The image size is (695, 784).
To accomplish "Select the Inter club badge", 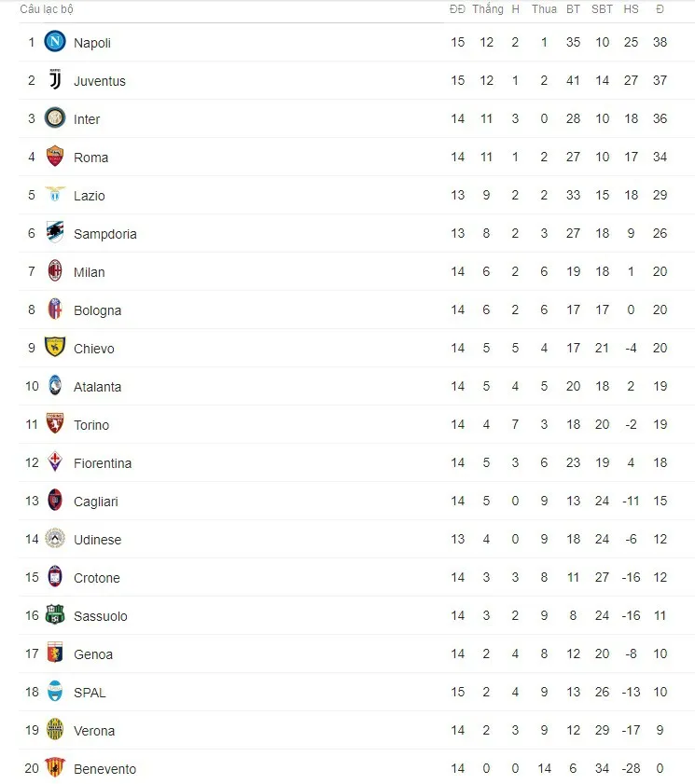I will (55, 118).
